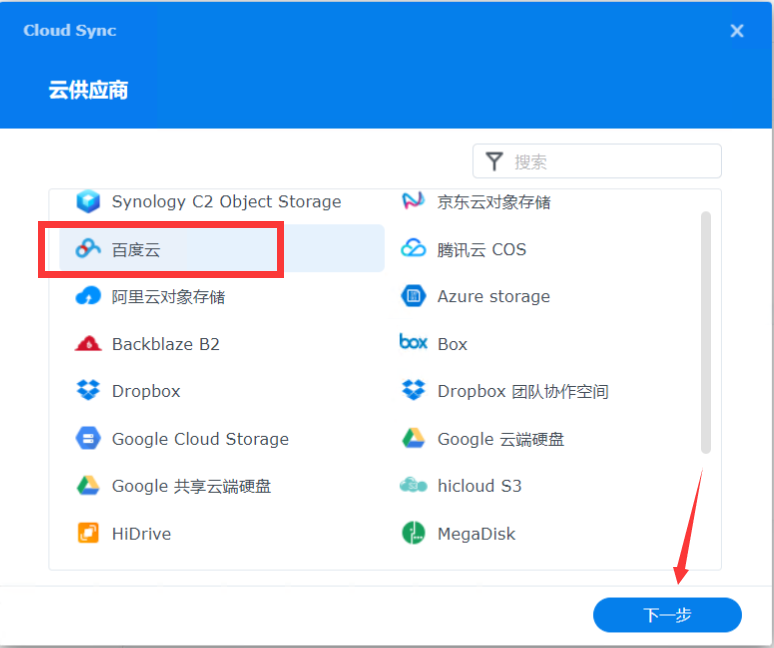Select 腾讯云 COS provider label

pos(482,249)
